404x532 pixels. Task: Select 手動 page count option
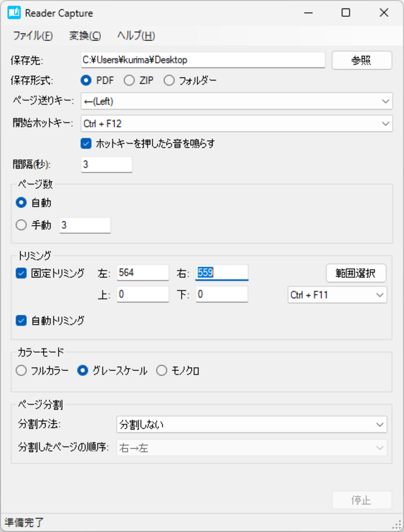21,225
